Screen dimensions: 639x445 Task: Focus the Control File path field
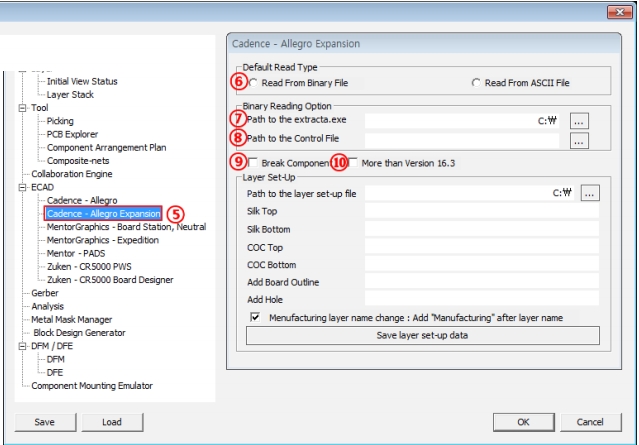(462, 141)
